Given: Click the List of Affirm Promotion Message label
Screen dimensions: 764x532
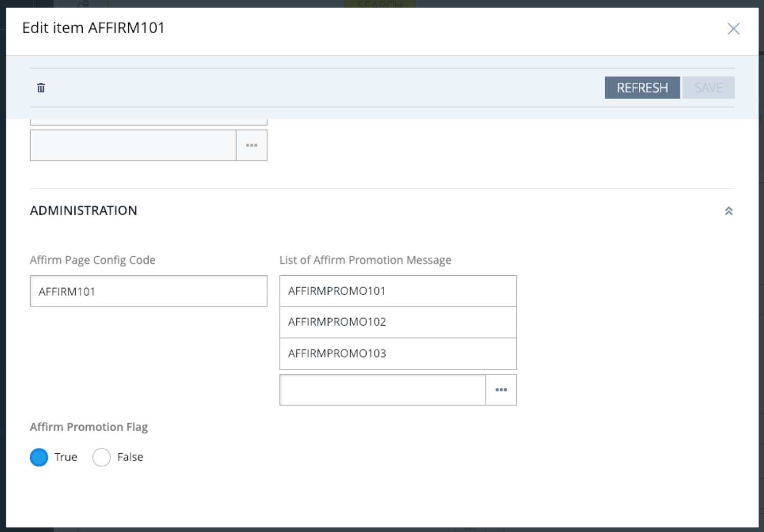Looking at the screenshot, I should pos(365,260).
